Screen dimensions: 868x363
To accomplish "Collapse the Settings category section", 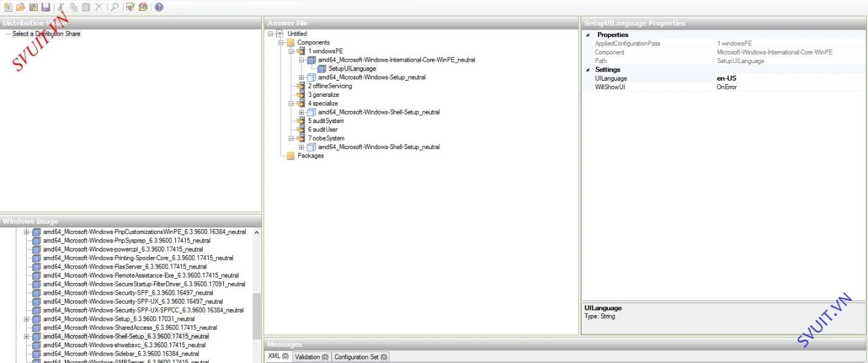I will click(x=587, y=70).
